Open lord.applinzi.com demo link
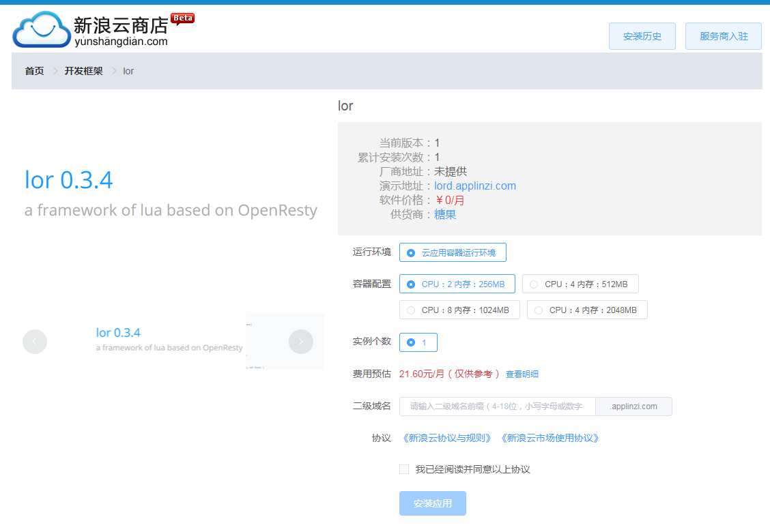 click(475, 186)
